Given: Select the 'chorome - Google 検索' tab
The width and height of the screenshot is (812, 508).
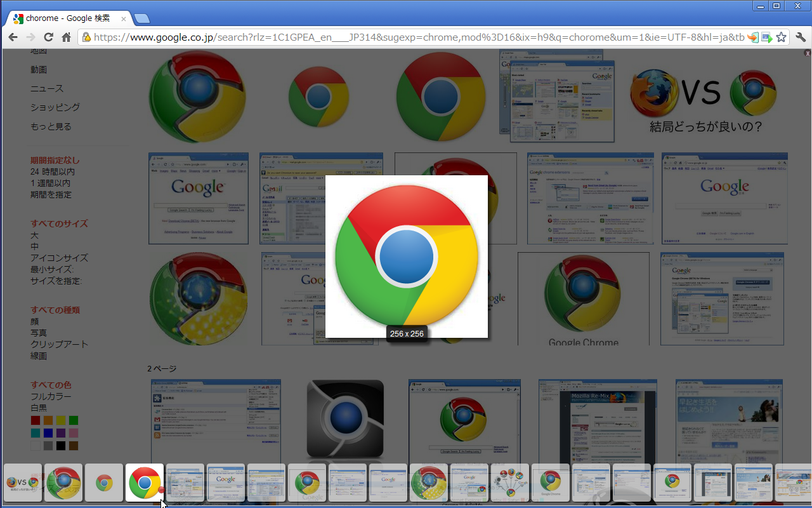Looking at the screenshot, I should [x=69, y=19].
